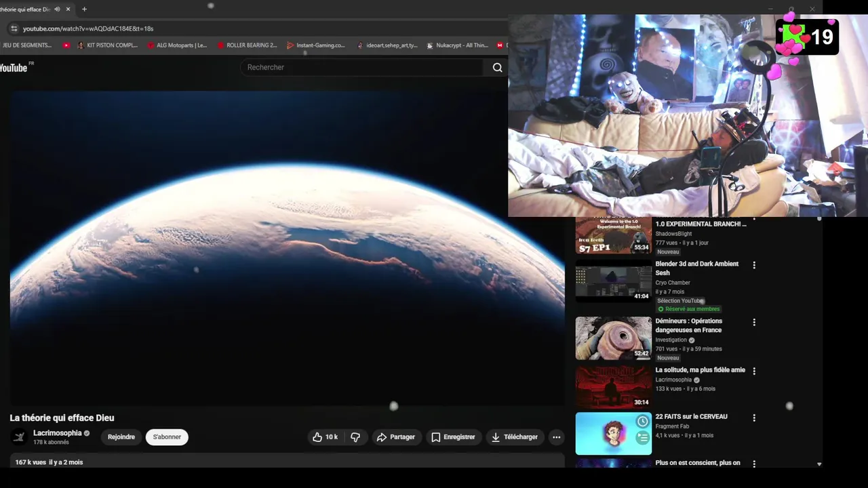This screenshot has height=488, width=868.
Task: Click the Télécharger button
Action: tap(515, 437)
